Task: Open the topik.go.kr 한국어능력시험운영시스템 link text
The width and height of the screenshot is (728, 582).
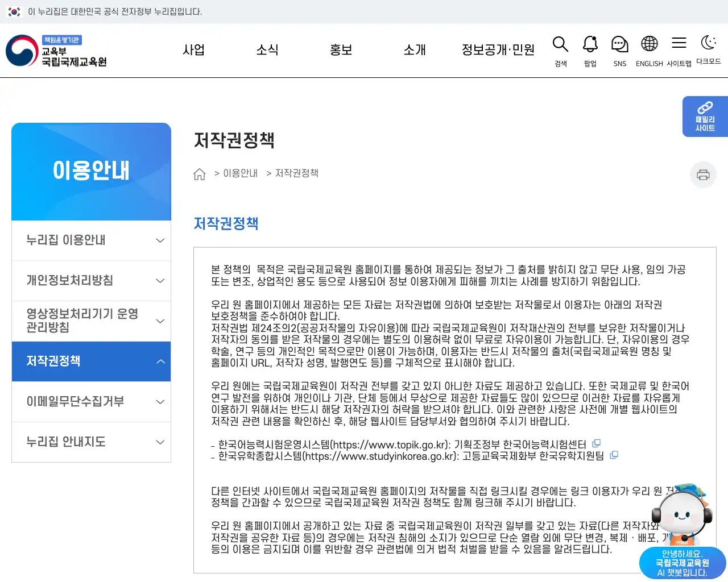Action: 402,444
